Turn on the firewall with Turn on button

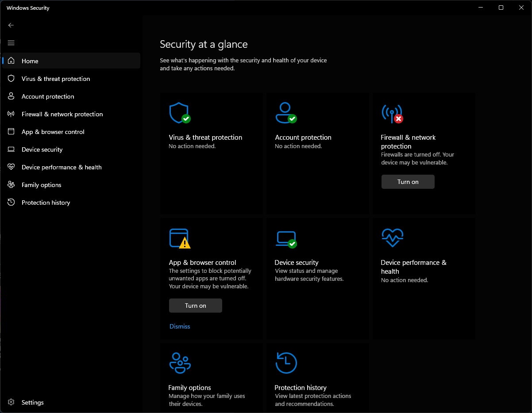408,182
